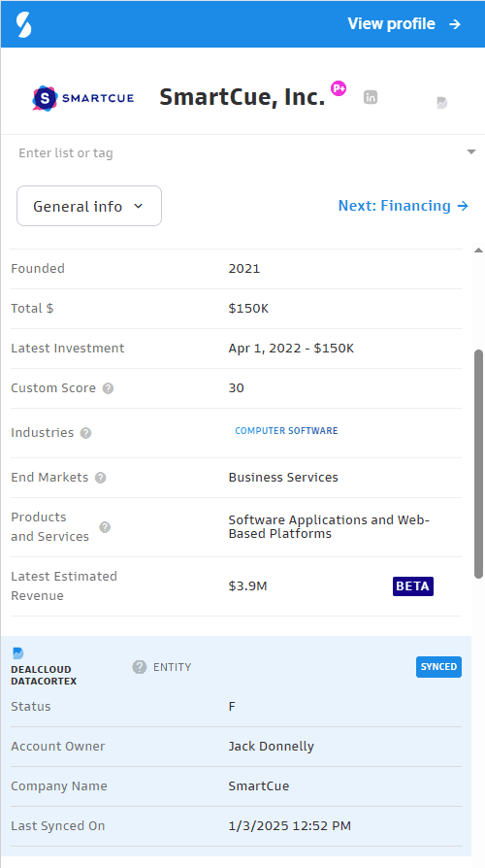The image size is (485, 868).
Task: Select the Jack Donnelly account owner
Action: pyautogui.click(x=271, y=747)
